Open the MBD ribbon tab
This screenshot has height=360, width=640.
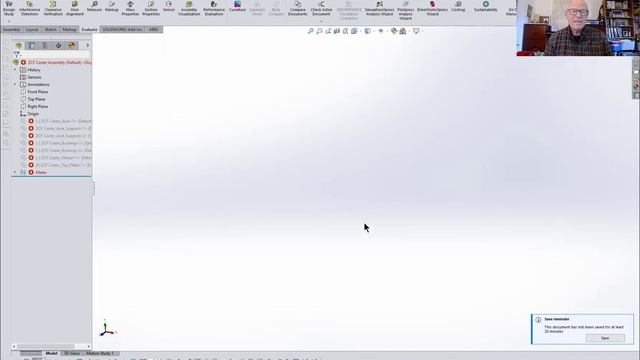pos(153,29)
